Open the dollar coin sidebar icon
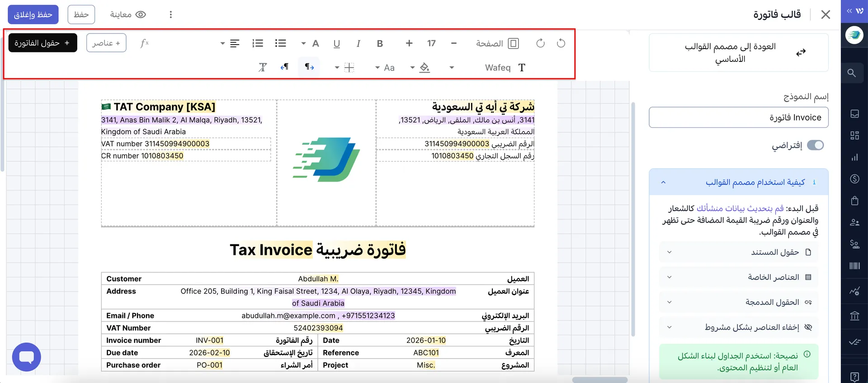The height and width of the screenshot is (383, 868). (854, 179)
